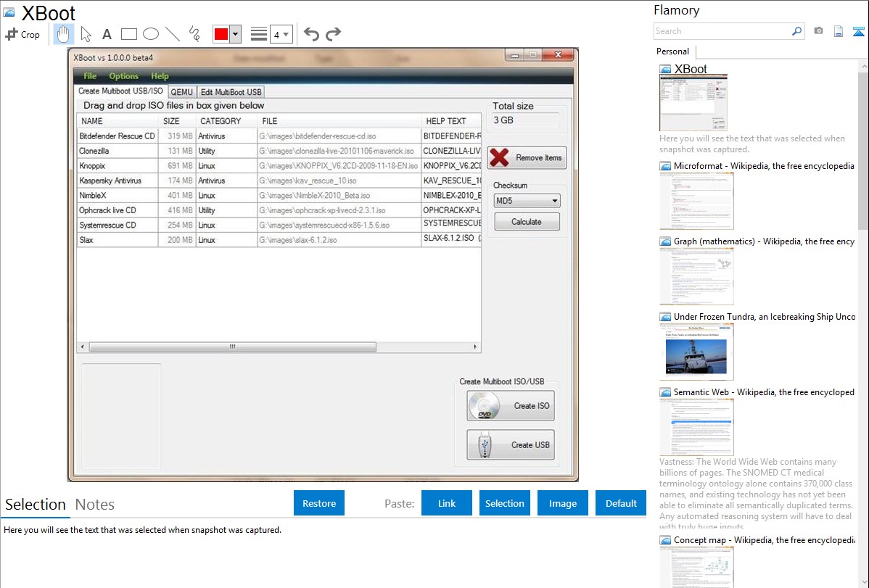
Task: Undo the last annotation
Action: 311,34
